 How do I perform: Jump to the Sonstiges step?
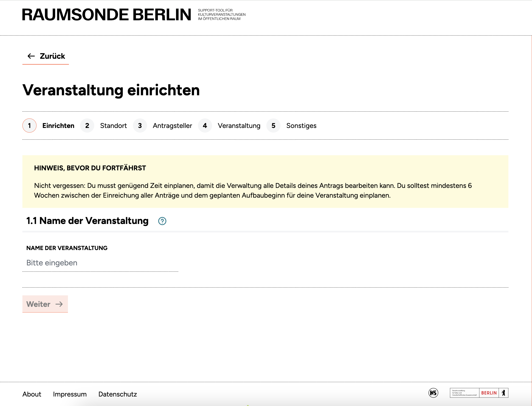pos(301,126)
